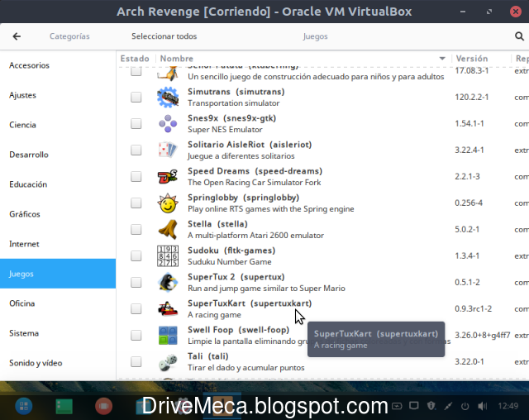Click the Springlobby smiley icon
529x420 pixels.
coord(168,203)
